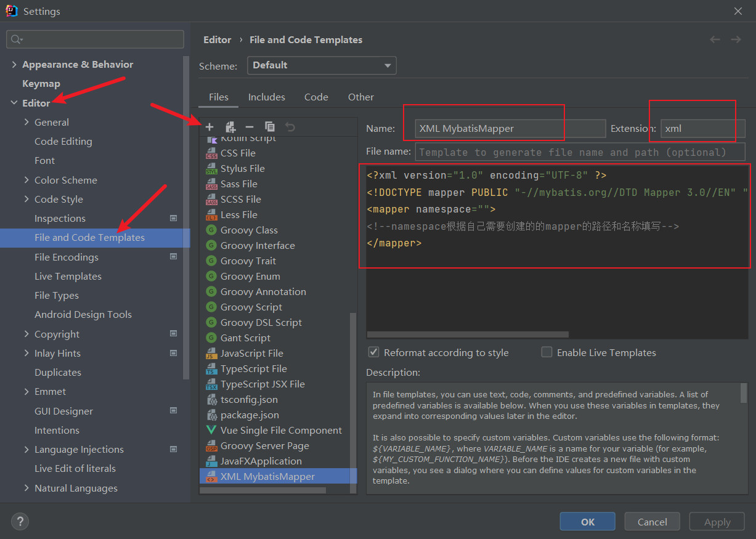Click the search magnifier icon
The image size is (756, 539).
point(16,39)
